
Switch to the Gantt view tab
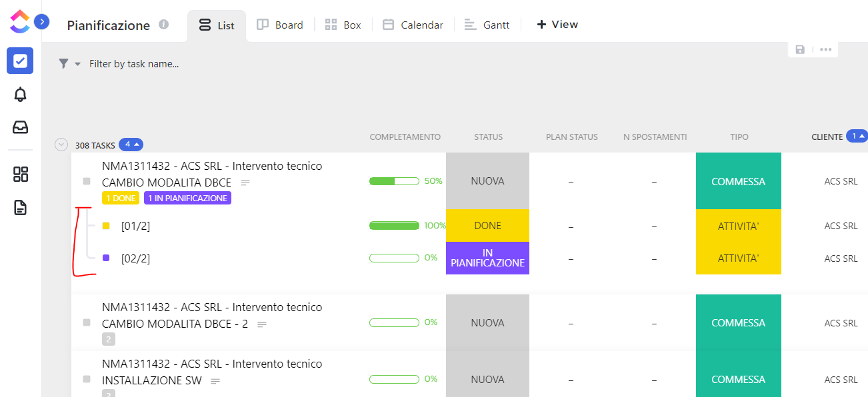tap(487, 25)
